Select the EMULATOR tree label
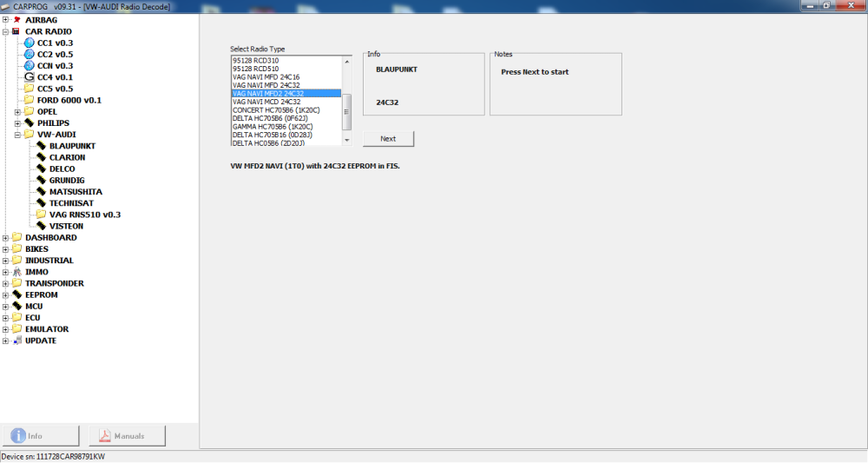 coord(47,329)
